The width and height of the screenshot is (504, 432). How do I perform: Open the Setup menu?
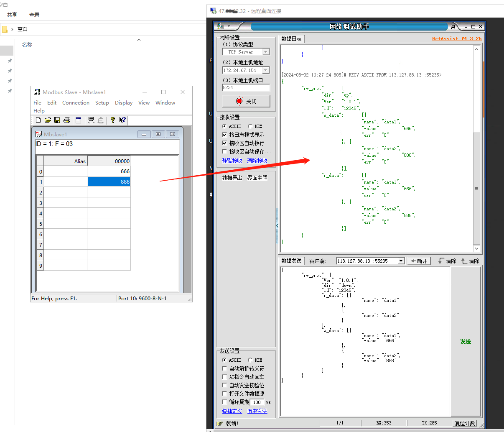[102, 103]
